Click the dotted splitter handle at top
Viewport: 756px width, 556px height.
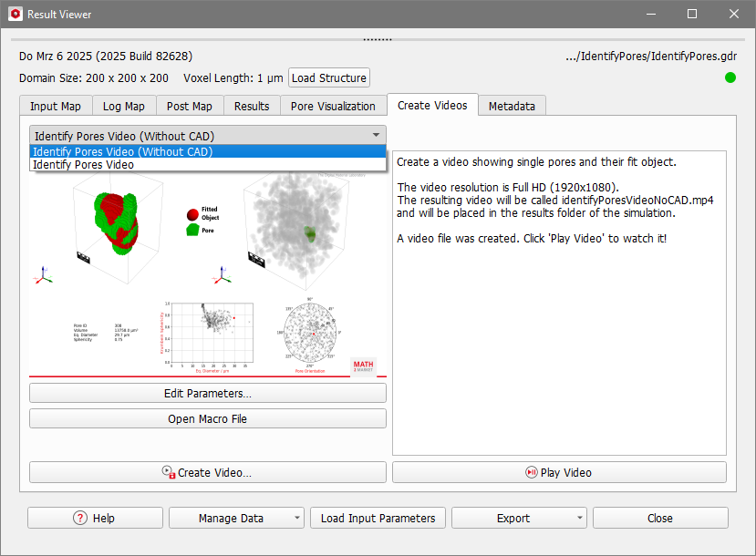[x=378, y=39]
